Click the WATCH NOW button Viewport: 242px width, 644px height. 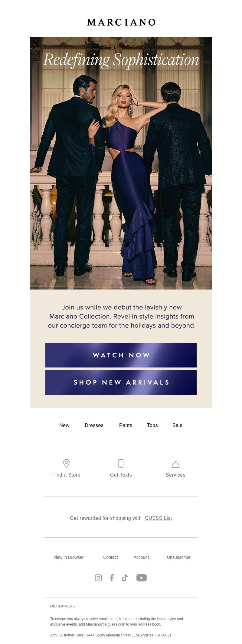121,355
